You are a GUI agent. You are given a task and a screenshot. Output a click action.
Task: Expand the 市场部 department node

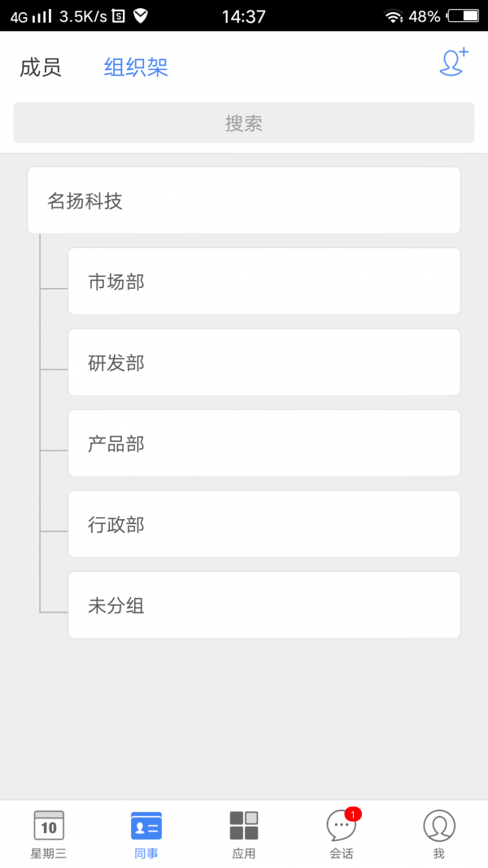pos(264,281)
